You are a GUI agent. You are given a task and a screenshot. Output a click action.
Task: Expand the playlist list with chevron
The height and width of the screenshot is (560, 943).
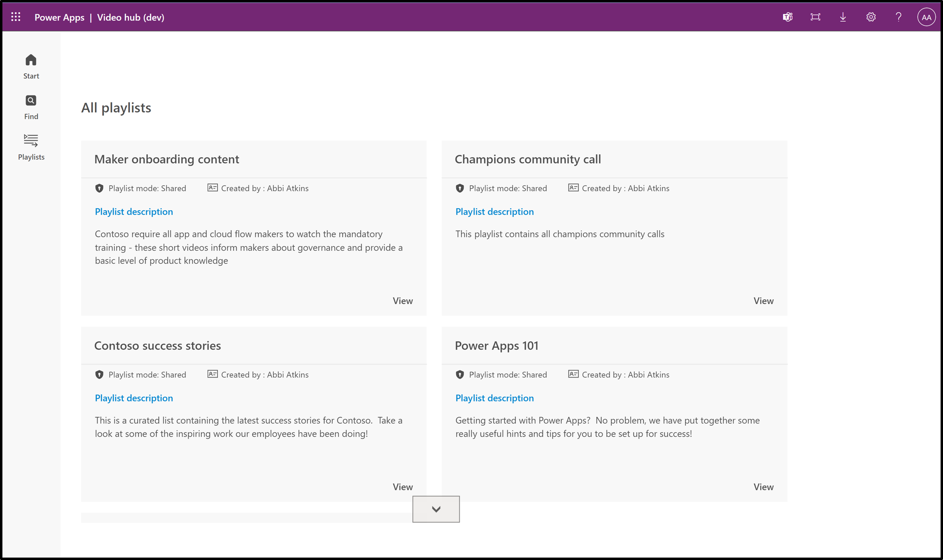coord(436,508)
